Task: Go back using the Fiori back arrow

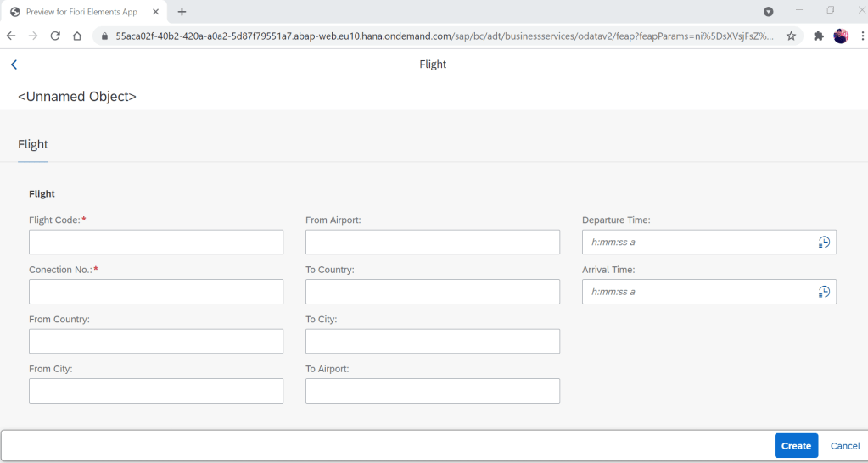Action: click(x=14, y=64)
